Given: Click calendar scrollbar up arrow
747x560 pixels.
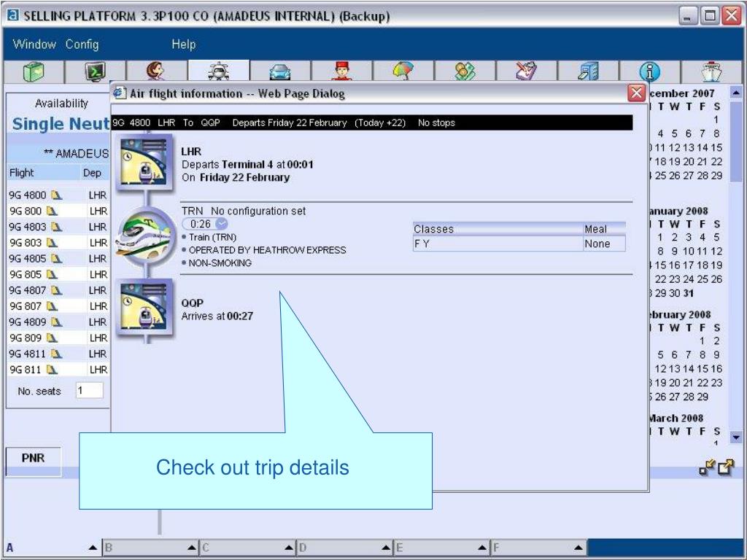Looking at the screenshot, I should (736, 93).
